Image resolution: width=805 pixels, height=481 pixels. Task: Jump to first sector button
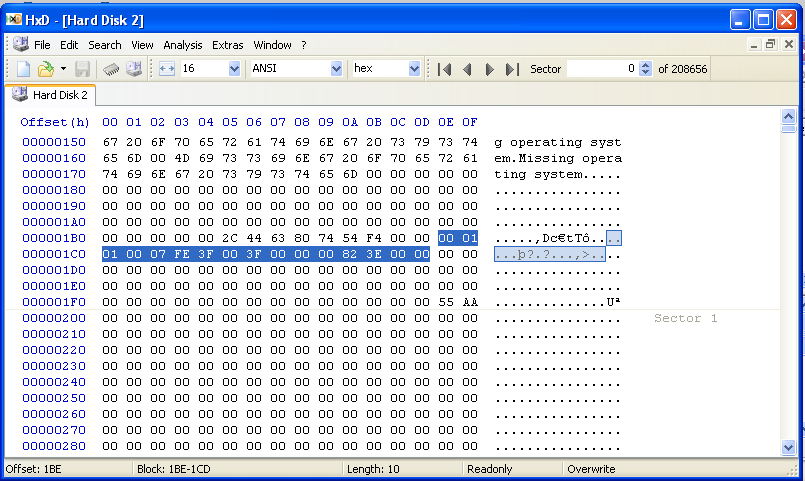pos(445,69)
